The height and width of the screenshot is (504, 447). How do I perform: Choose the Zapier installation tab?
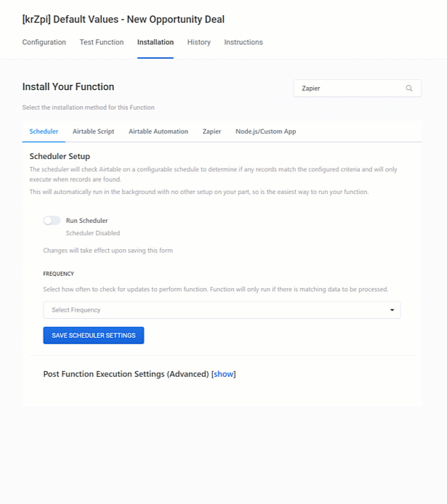coord(212,131)
